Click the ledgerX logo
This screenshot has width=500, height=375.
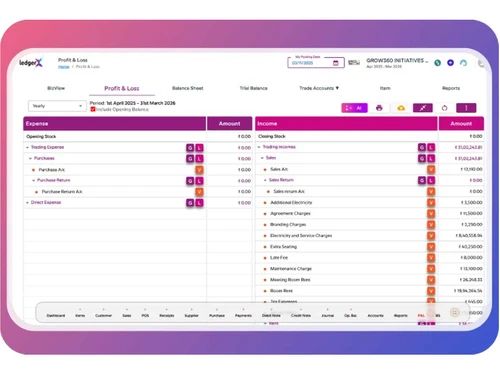click(x=31, y=62)
